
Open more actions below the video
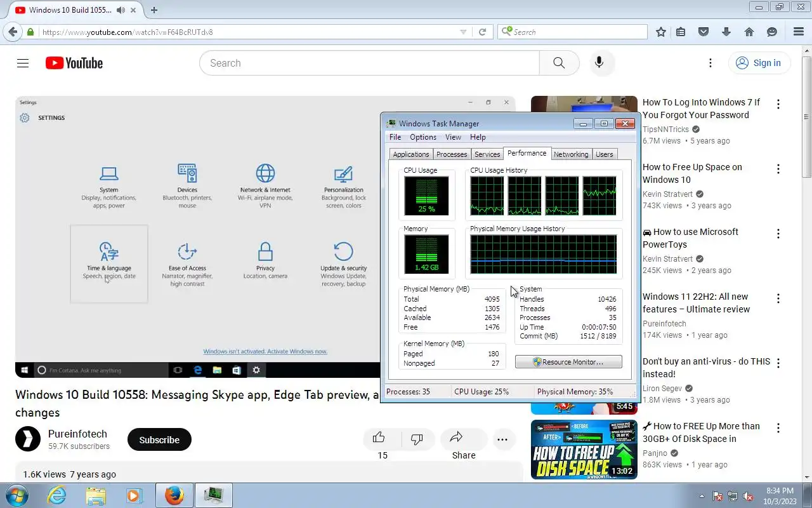click(x=502, y=439)
